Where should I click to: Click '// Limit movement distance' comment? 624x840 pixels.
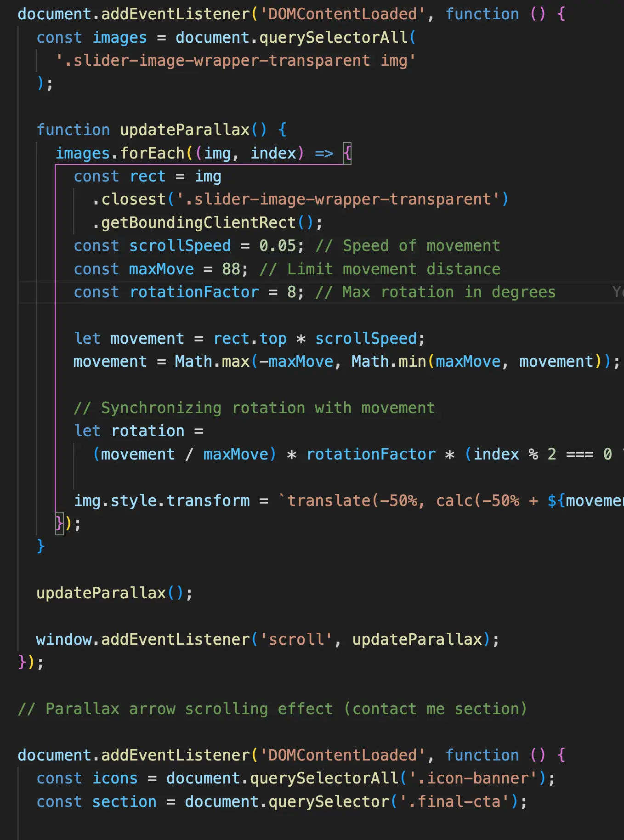380,269
